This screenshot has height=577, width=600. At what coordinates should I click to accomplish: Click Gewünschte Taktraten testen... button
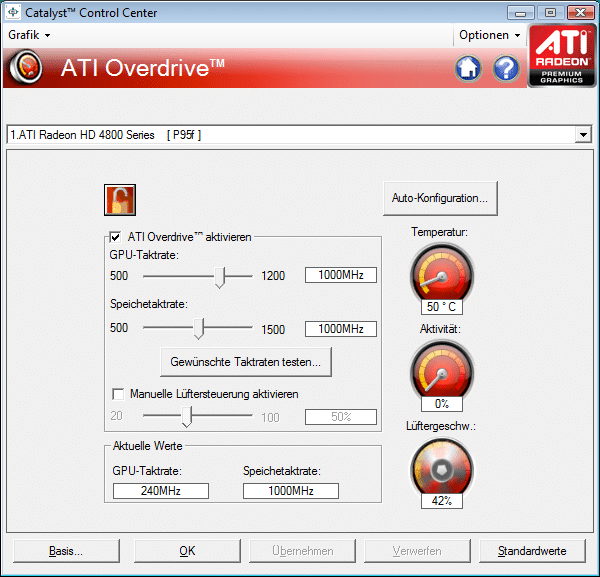246,362
